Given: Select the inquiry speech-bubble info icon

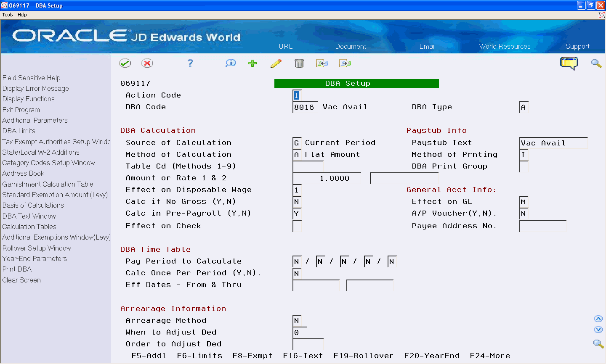Looking at the screenshot, I should tap(230, 63).
